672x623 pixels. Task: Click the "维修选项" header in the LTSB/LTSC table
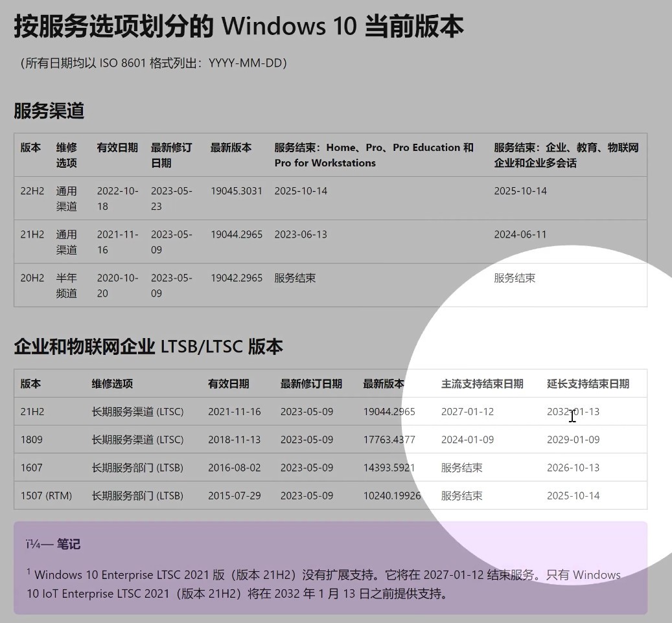(x=112, y=383)
